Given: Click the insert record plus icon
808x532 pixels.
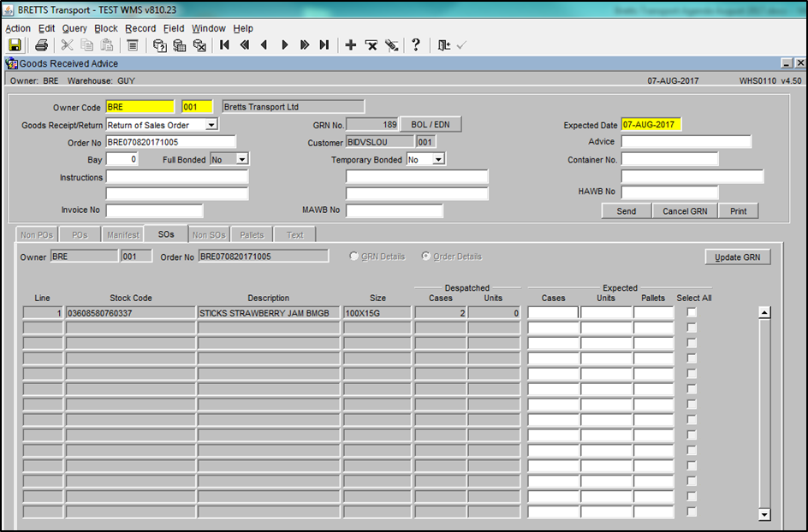Looking at the screenshot, I should pyautogui.click(x=351, y=45).
